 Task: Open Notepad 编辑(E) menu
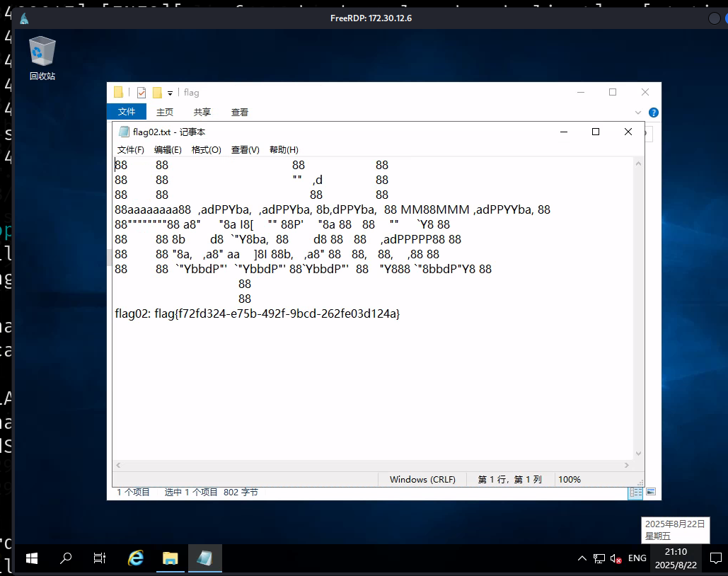[168, 149]
